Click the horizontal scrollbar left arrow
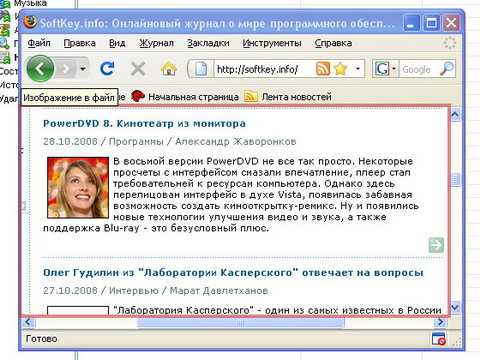The image size is (480, 360). tap(28, 322)
